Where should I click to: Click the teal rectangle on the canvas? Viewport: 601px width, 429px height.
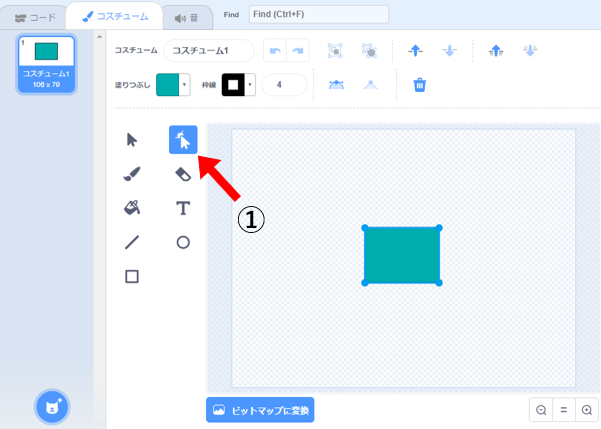(x=402, y=255)
